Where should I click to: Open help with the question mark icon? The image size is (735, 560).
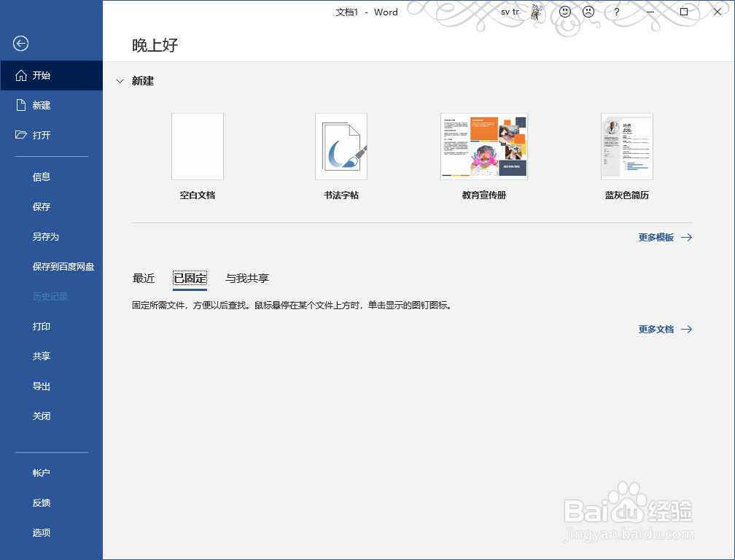(x=617, y=12)
